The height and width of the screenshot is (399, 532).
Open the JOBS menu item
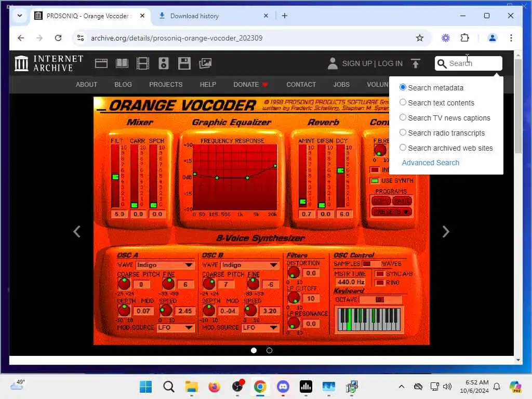coord(341,85)
